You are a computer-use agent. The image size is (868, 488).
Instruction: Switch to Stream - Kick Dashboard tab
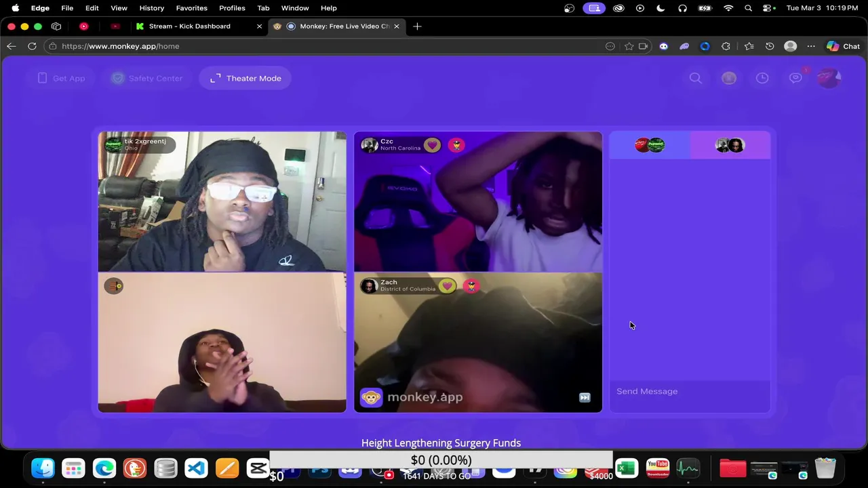coord(190,26)
